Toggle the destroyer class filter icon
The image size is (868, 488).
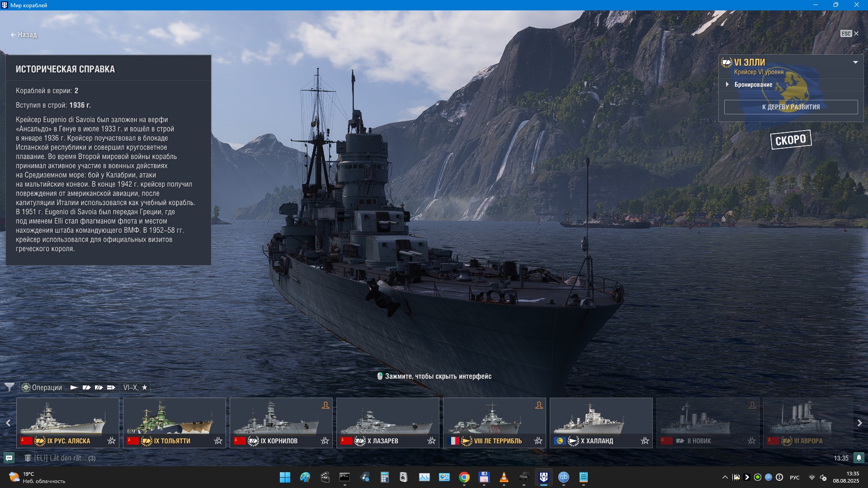(x=74, y=387)
